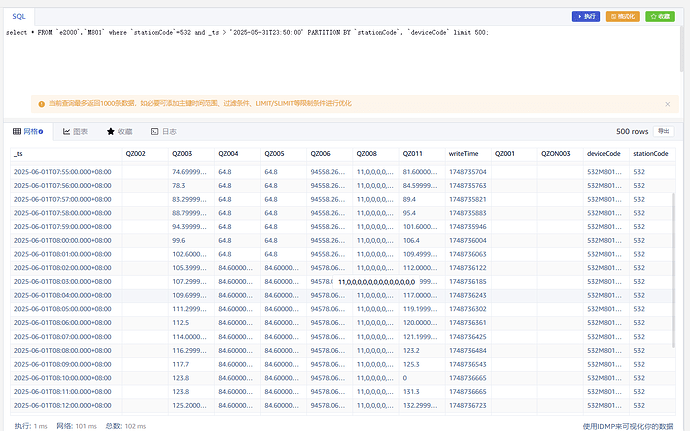Click the green 收藏 (Favorite) button
The width and height of the screenshot is (690, 431).
[659, 17]
